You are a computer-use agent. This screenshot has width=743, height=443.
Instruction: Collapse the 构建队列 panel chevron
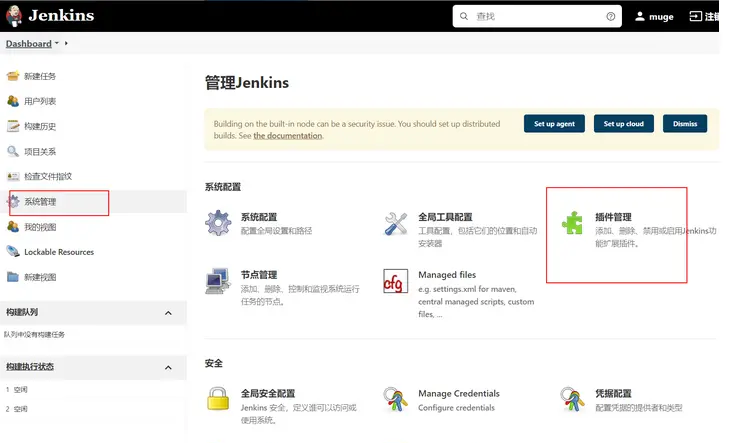[168, 313]
